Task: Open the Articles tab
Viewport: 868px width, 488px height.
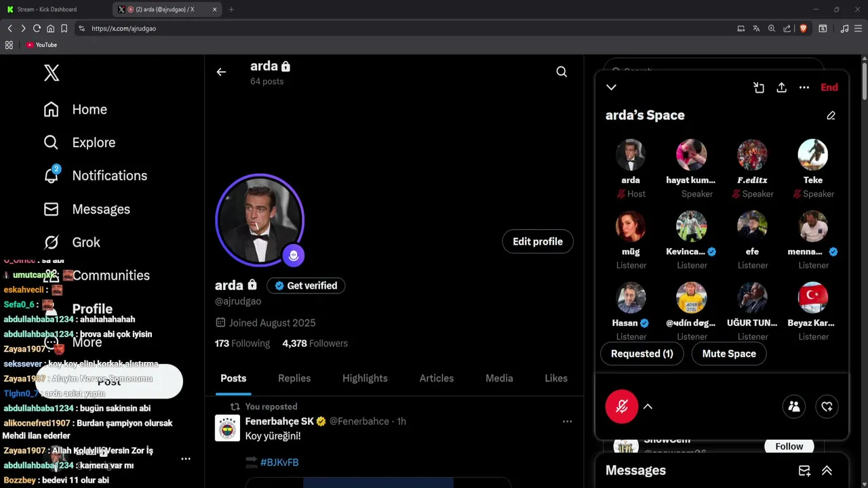Action: pos(437,378)
